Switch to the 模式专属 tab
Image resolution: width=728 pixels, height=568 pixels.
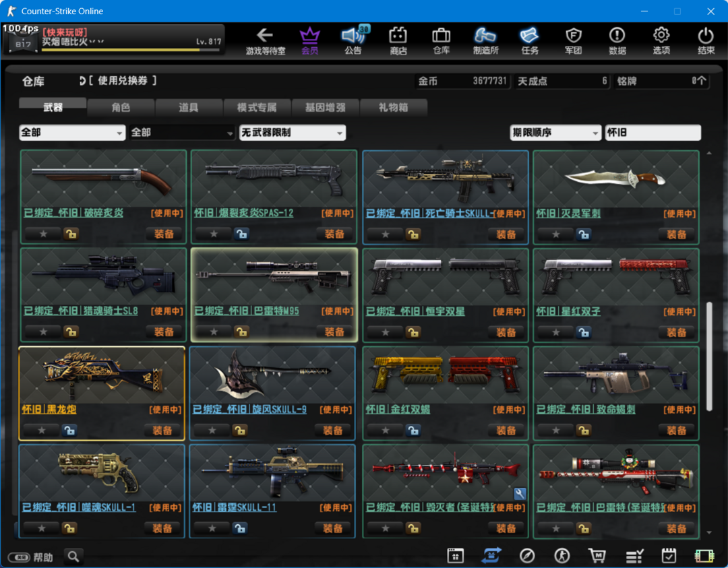[x=257, y=107]
